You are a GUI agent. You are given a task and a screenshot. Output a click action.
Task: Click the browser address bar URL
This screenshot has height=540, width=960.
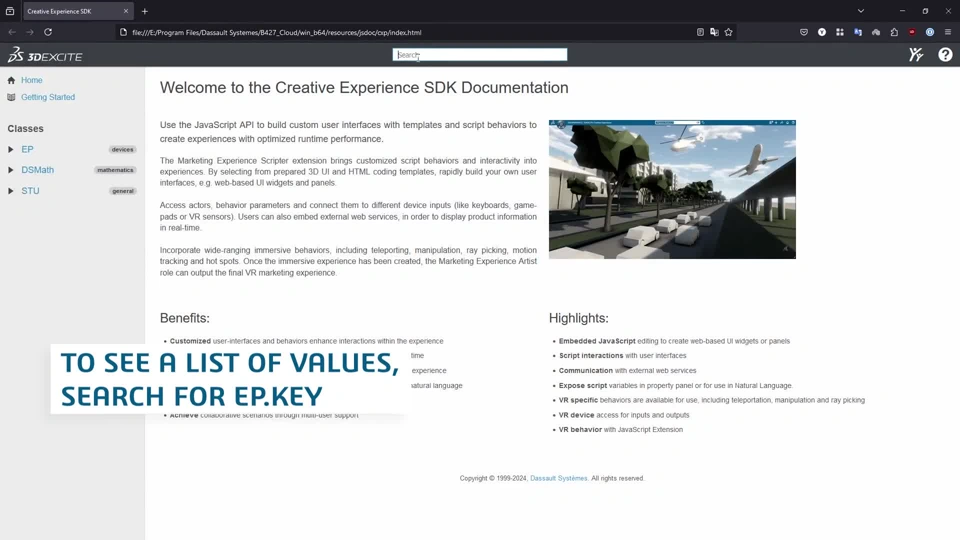point(277,32)
